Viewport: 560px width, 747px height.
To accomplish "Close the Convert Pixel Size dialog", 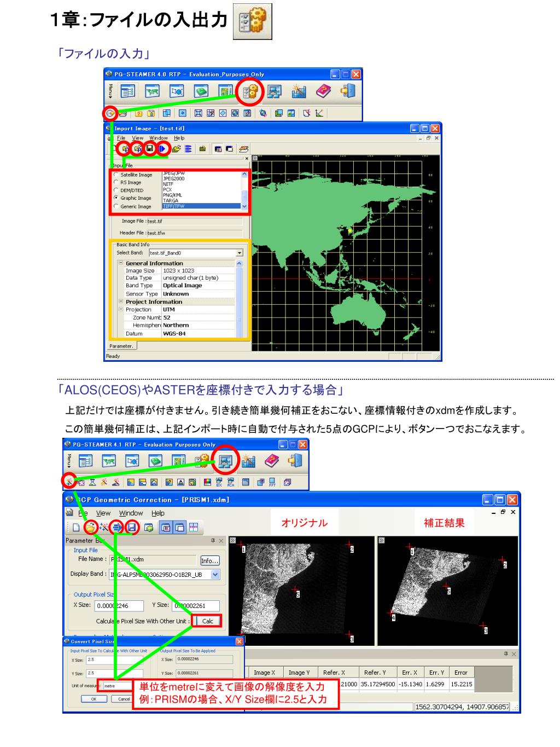I will 240,641.
